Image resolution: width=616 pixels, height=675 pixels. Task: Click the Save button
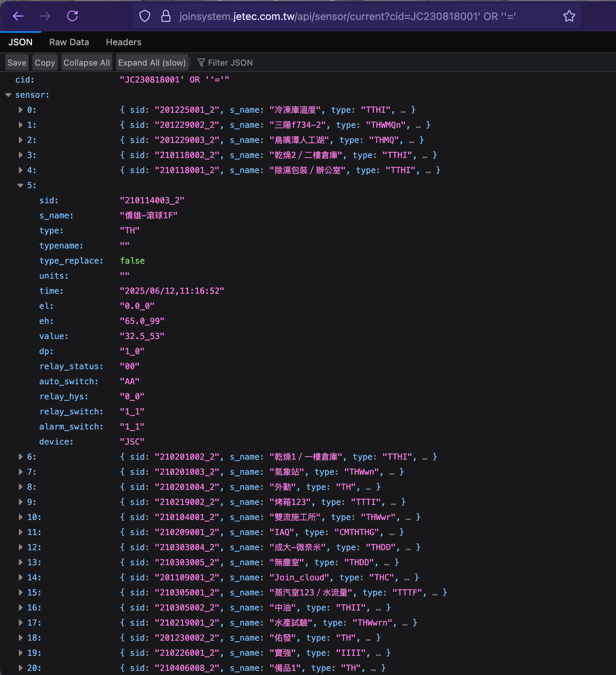click(x=17, y=63)
